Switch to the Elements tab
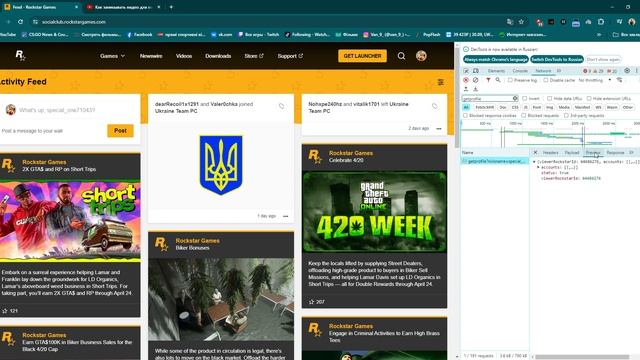Screen dimensions: 640x360 pyautogui.click(x=496, y=71)
